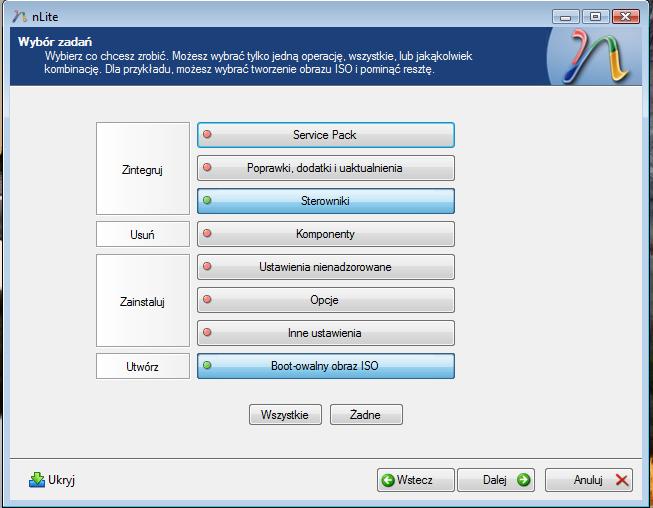The image size is (653, 508).
Task: Click the nLite title bar icon
Action: [x=20, y=17]
